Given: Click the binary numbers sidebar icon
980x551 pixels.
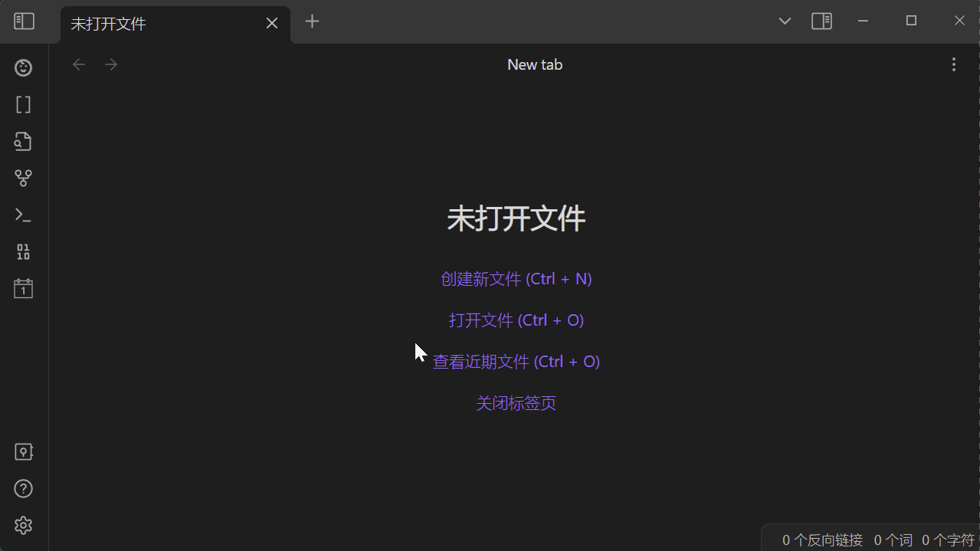Looking at the screenshot, I should tap(23, 251).
